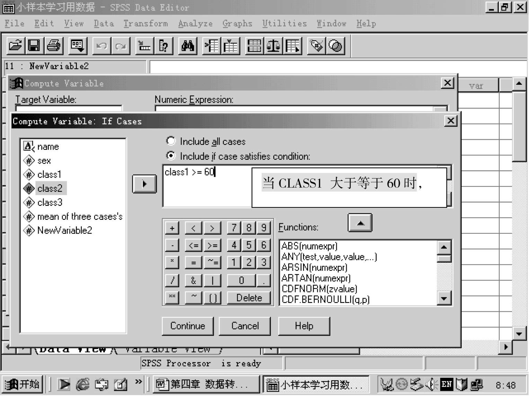Select the name variable in list
Viewport: 532px width, 399px height.
point(42,146)
